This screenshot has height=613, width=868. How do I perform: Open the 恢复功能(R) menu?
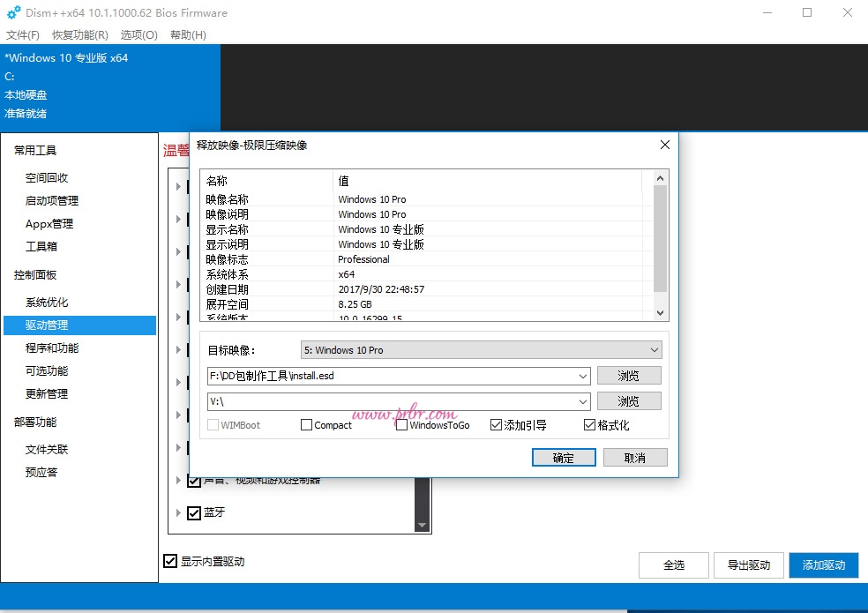[x=79, y=35]
